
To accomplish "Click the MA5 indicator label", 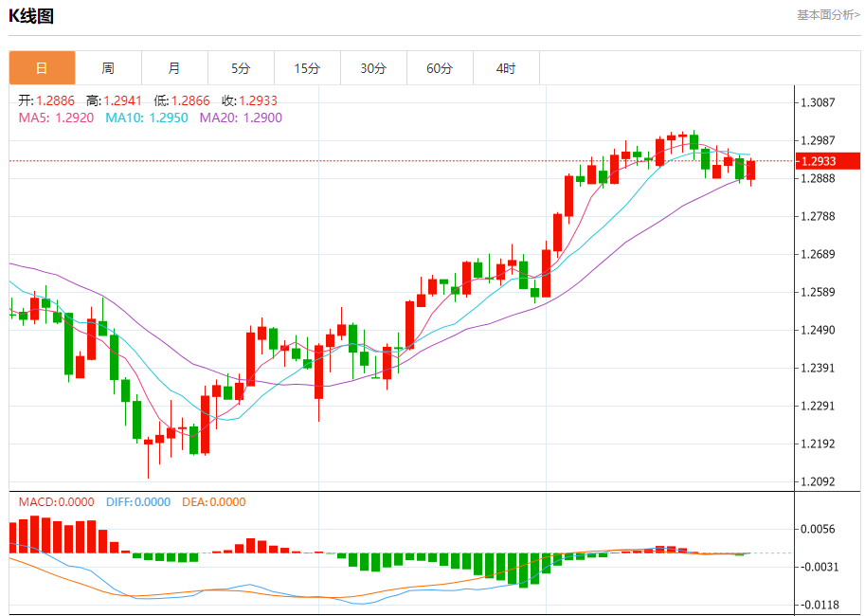I will pos(56,118).
